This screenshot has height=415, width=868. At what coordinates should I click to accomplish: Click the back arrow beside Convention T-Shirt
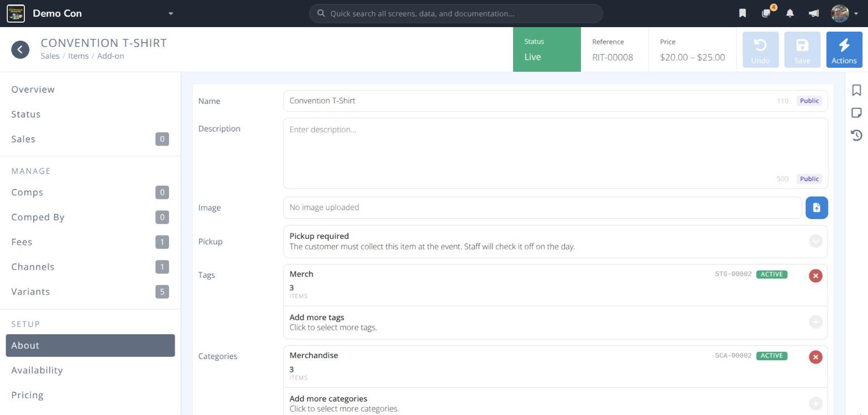pyautogui.click(x=20, y=49)
